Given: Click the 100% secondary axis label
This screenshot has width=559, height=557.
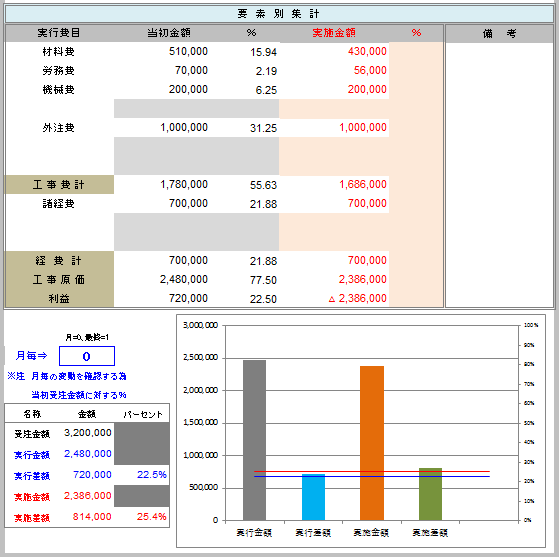Looking at the screenshot, I should (x=531, y=325).
